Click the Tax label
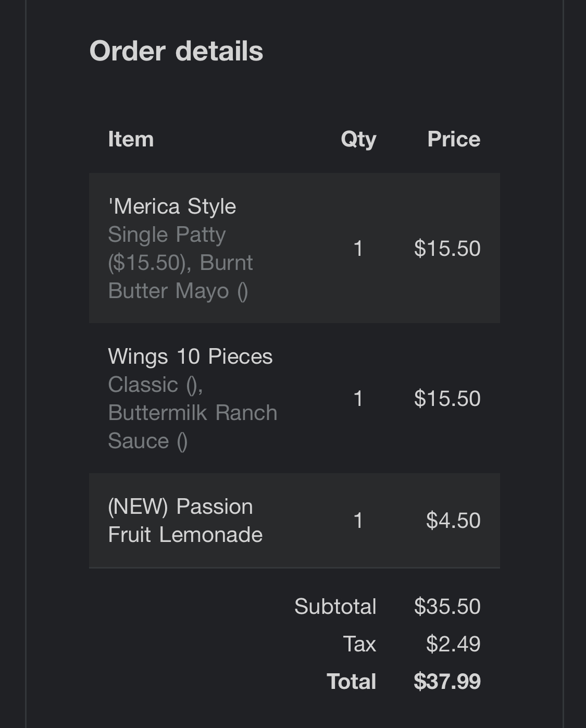 pos(359,644)
